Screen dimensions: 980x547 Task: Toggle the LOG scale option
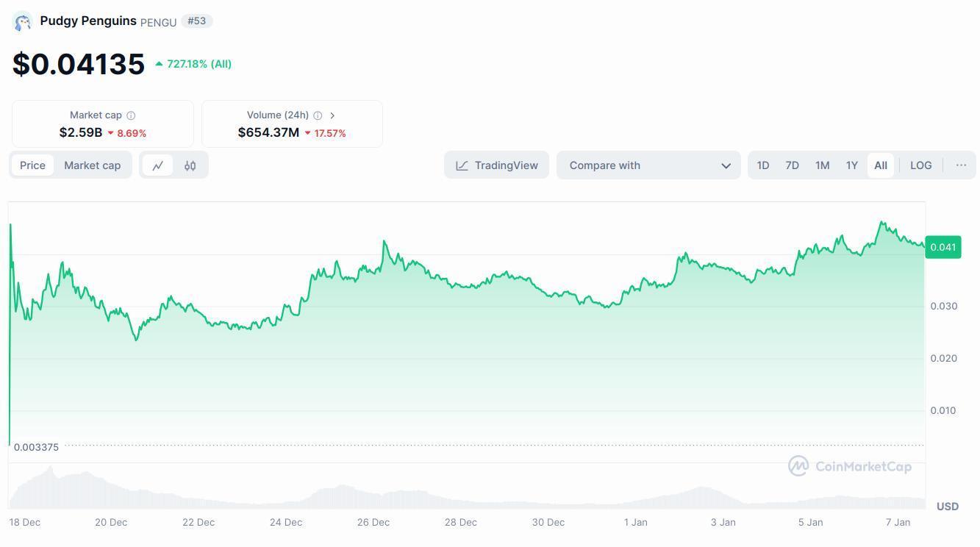[x=920, y=165]
